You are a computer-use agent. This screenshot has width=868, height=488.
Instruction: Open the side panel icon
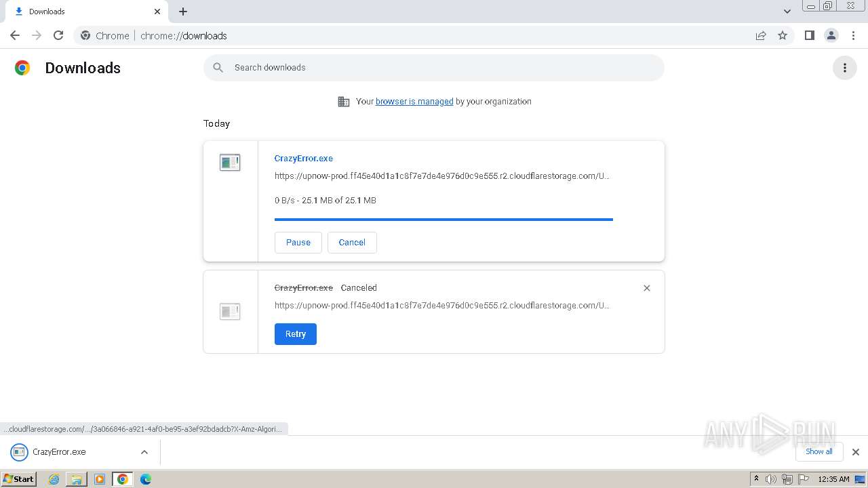coord(809,35)
